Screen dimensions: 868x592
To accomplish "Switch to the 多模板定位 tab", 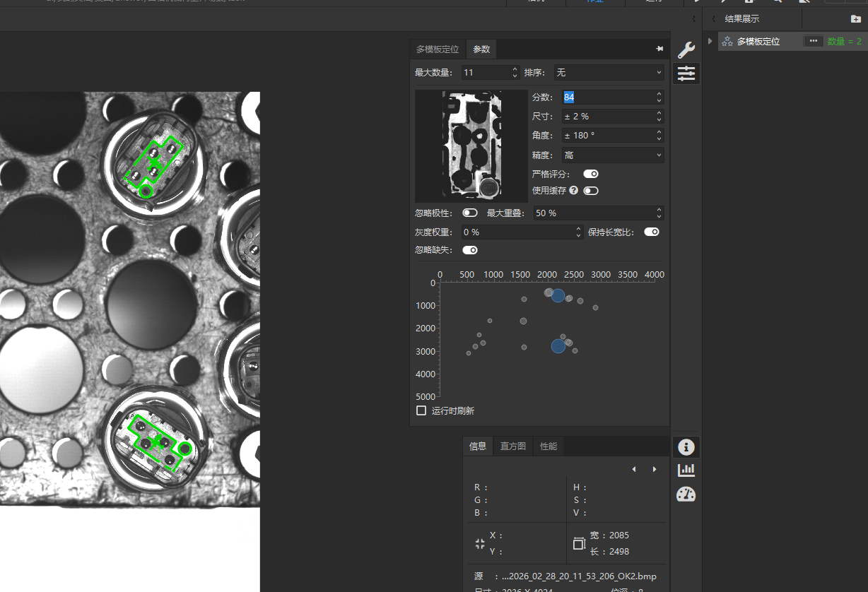I will (x=437, y=49).
